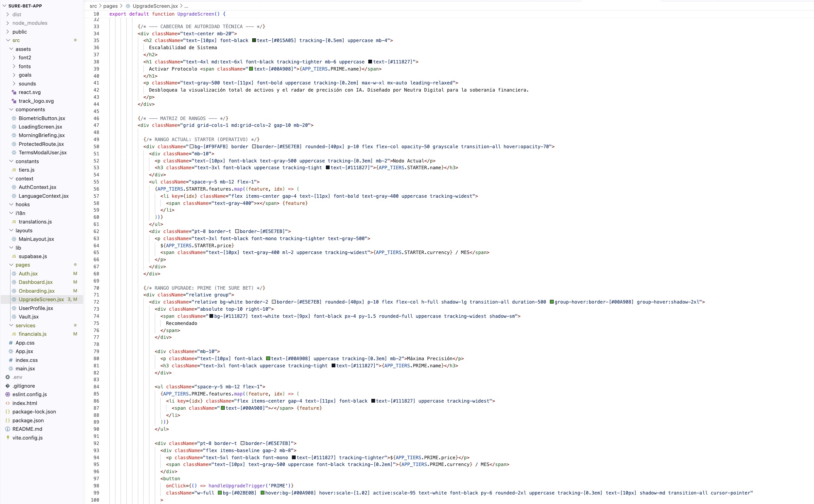Viewport: 814px width, 504px height.
Task: Click the README.md info icon
Action: pos(7,429)
